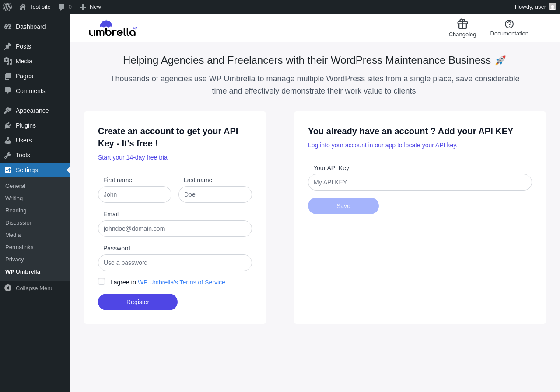This screenshot has width=560, height=392.
Task: Click the Test site link
Action: (35, 7)
